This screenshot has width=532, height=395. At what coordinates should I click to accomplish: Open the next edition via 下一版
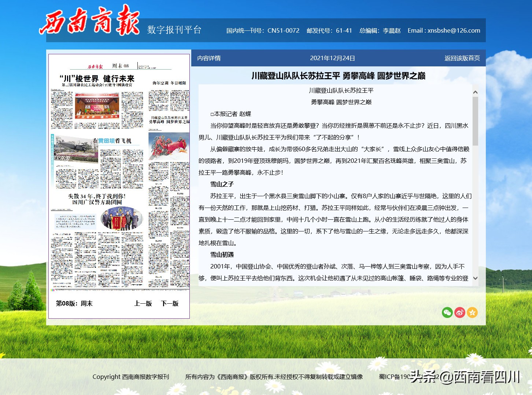point(169,304)
